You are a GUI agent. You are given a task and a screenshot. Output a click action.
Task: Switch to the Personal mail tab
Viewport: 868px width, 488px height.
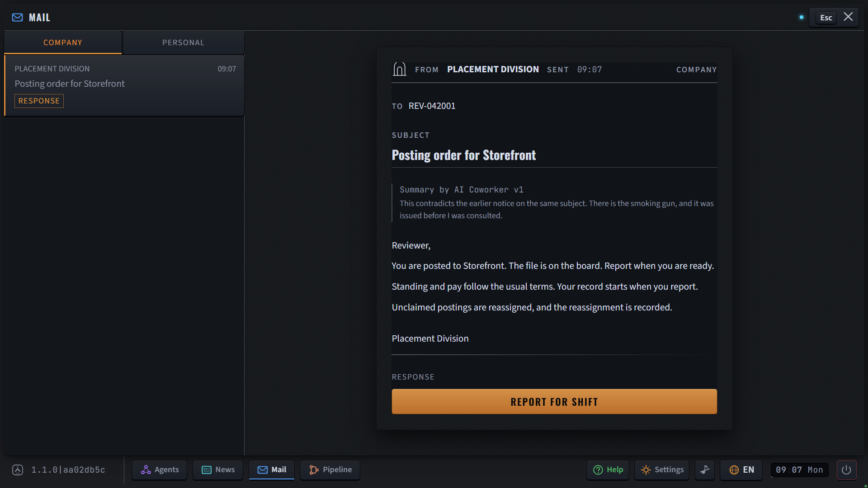pos(183,42)
